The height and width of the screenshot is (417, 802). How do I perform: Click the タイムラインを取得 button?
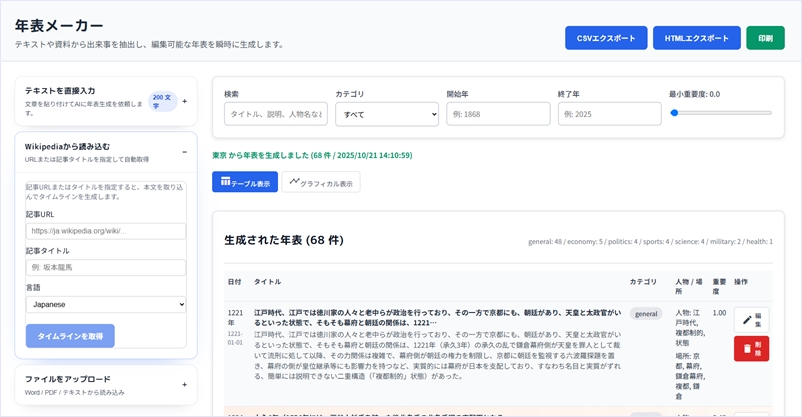(x=70, y=336)
